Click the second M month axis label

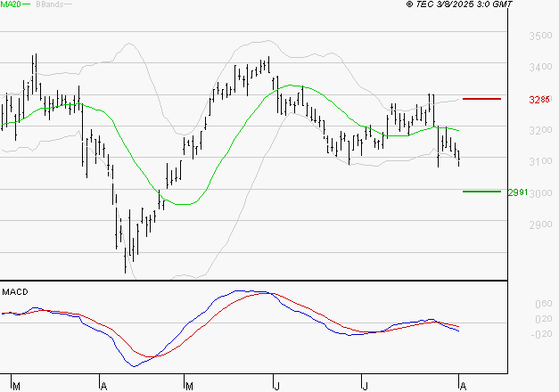coord(189,386)
